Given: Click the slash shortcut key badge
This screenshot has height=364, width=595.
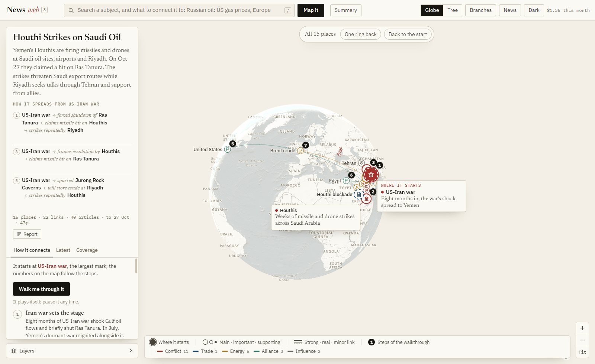Looking at the screenshot, I should (x=288, y=10).
